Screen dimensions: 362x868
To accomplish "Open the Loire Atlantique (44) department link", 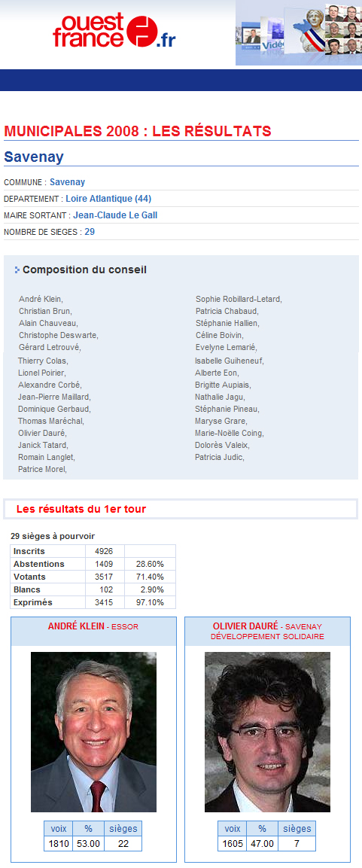I will click(108, 199).
